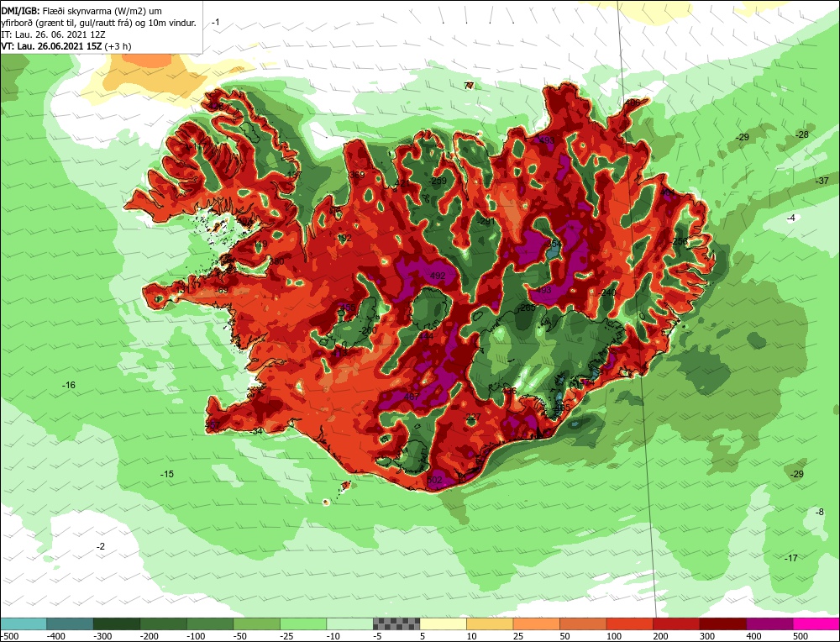Click the '100' legend label
This screenshot has width=840, height=642.
[x=614, y=636]
